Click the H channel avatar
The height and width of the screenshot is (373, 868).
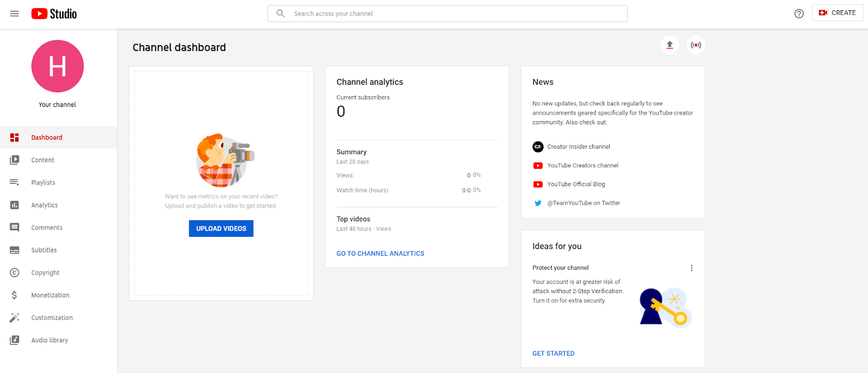point(58,66)
